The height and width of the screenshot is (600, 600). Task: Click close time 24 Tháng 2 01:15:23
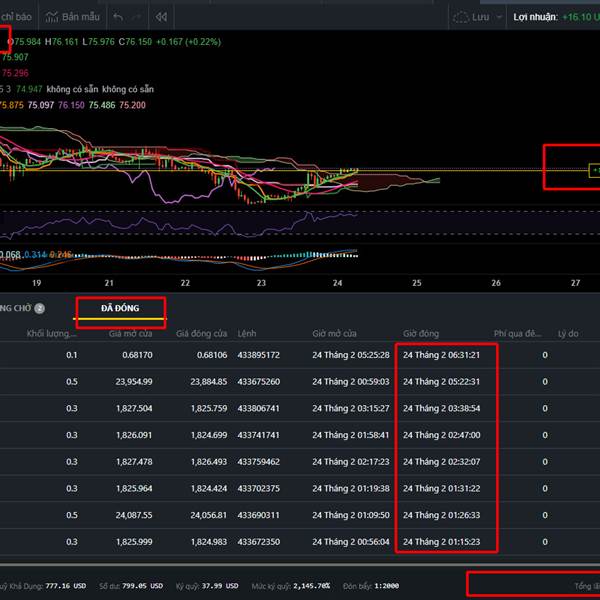441,542
